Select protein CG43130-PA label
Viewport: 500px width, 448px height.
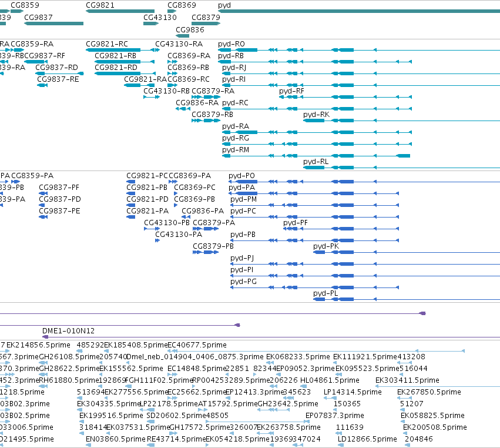[x=179, y=235]
